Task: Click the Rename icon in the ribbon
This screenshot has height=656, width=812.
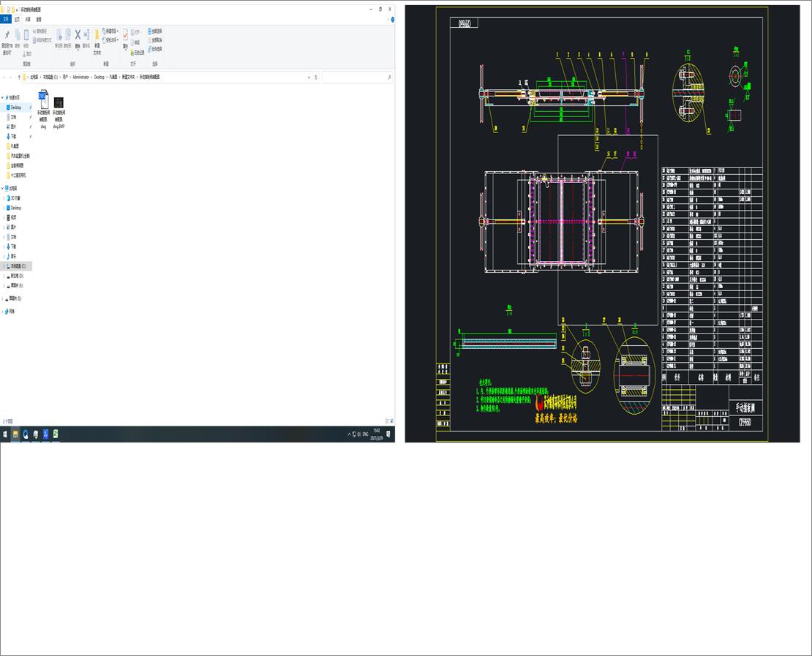Action: click(86, 35)
